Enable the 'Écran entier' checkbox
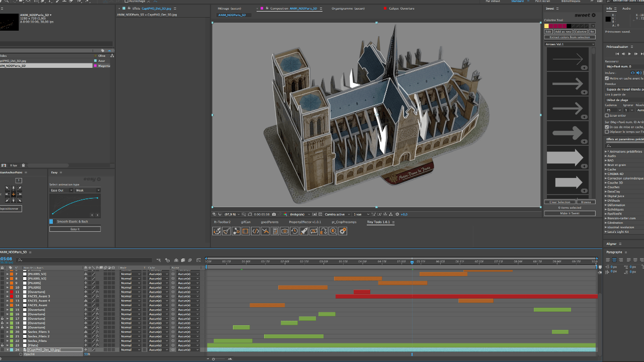 [607, 116]
